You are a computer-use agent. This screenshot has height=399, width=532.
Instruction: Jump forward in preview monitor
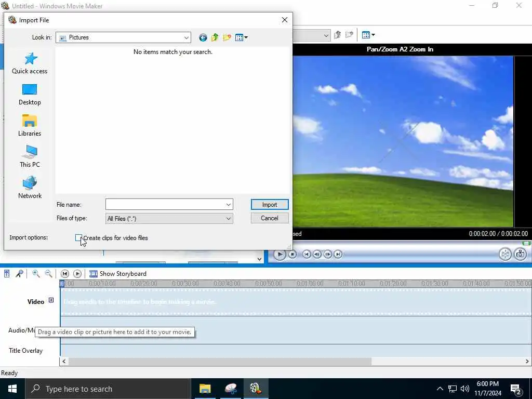[338, 254]
